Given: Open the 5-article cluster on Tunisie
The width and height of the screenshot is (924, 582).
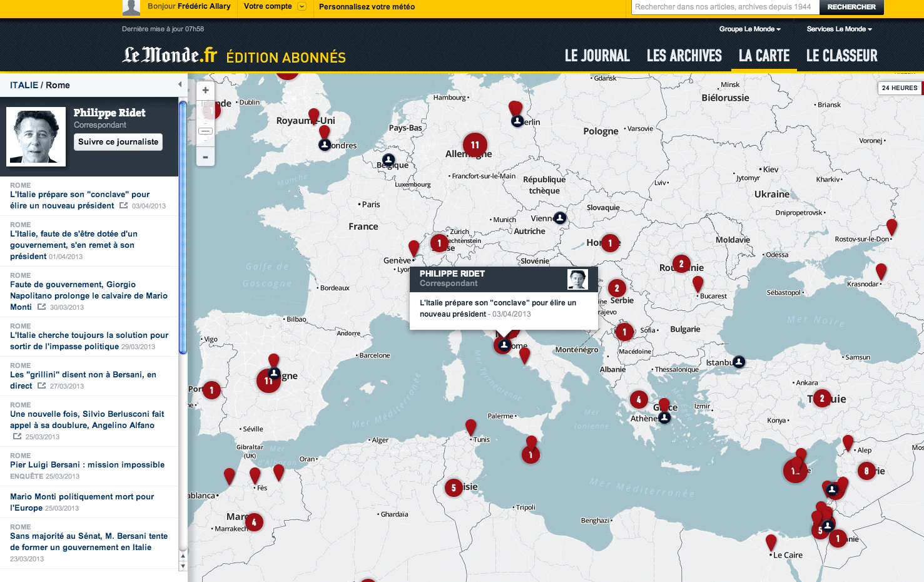Looking at the screenshot, I should (454, 488).
